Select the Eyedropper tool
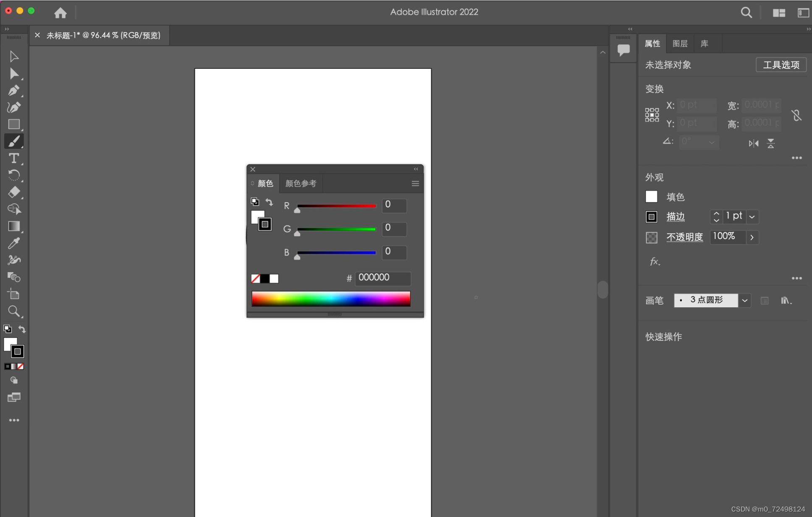The width and height of the screenshot is (812, 517). [x=13, y=243]
